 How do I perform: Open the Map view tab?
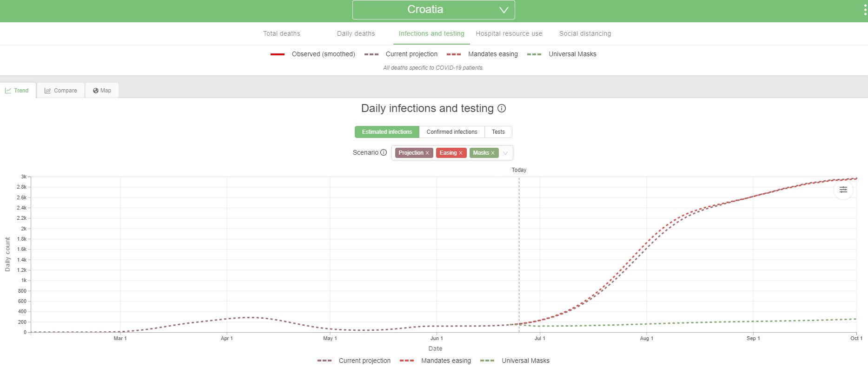click(102, 91)
